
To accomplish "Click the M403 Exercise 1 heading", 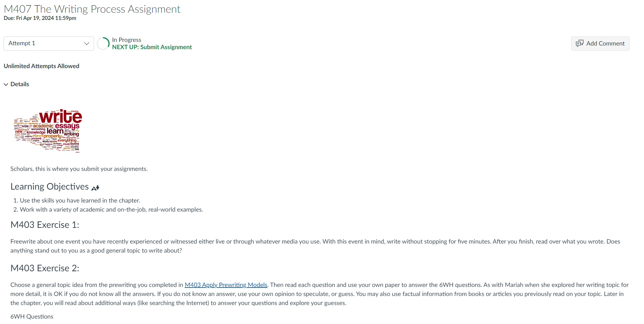I will click(45, 225).
